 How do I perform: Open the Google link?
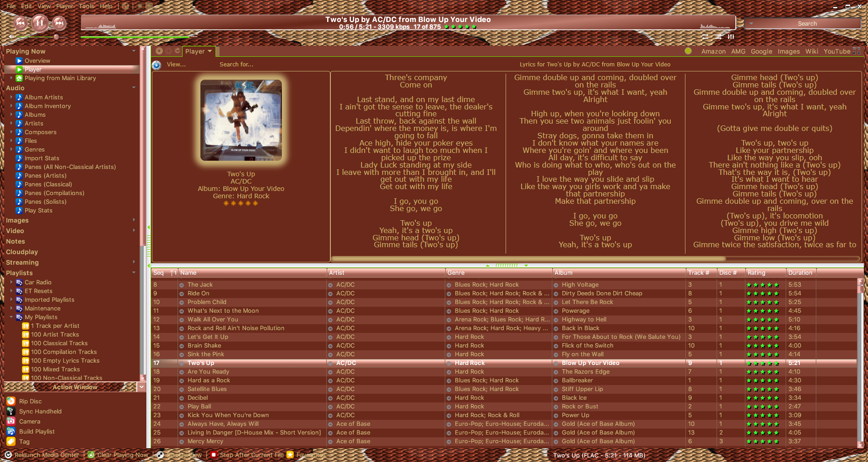click(x=761, y=51)
